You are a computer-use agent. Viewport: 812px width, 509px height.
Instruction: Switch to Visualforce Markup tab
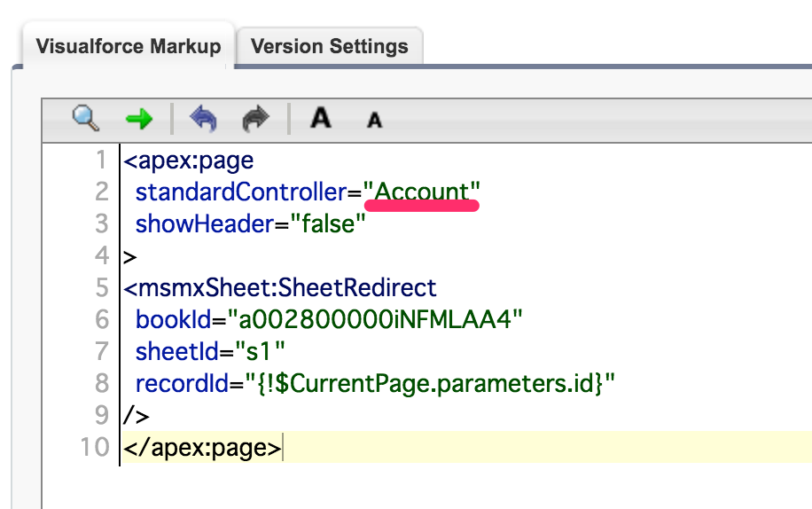coord(129,46)
